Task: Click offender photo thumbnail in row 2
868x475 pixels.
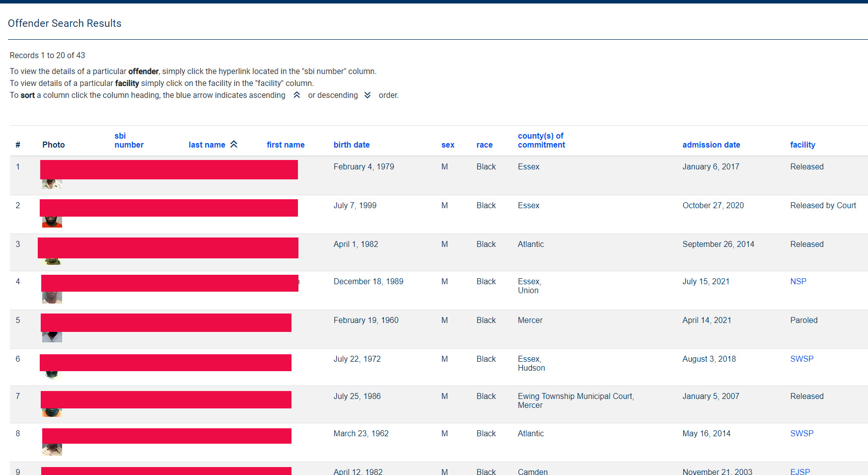Action: pos(52,222)
